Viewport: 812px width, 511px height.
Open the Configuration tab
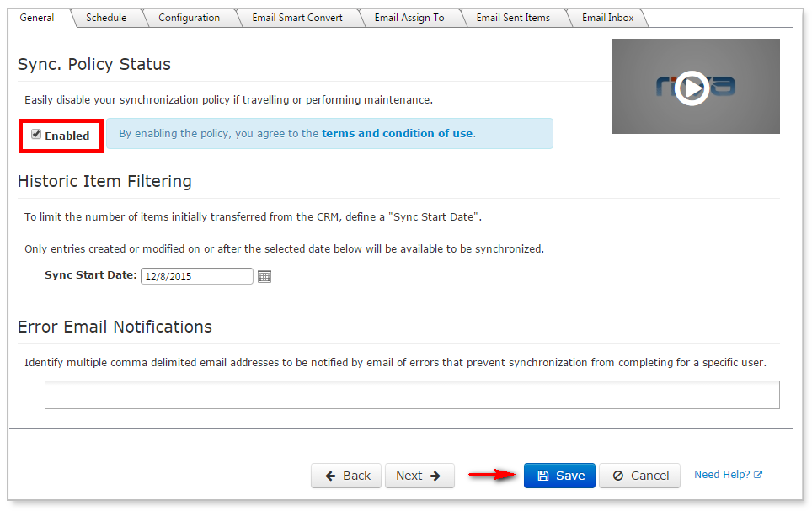pyautogui.click(x=189, y=18)
